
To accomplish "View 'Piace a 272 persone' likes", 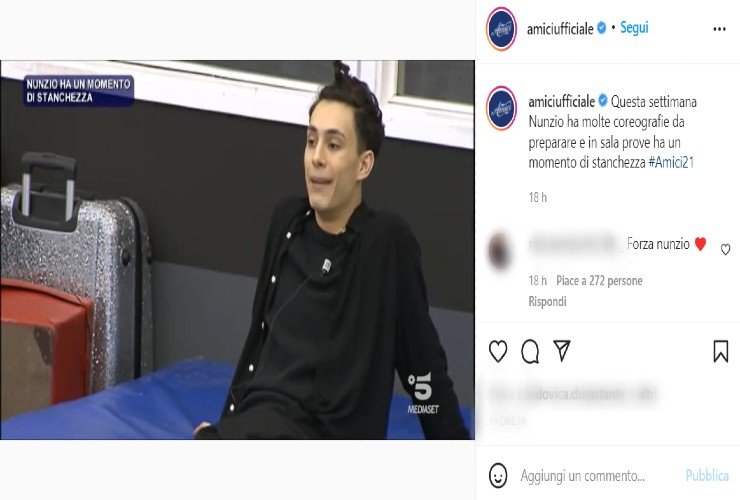I will coord(599,280).
